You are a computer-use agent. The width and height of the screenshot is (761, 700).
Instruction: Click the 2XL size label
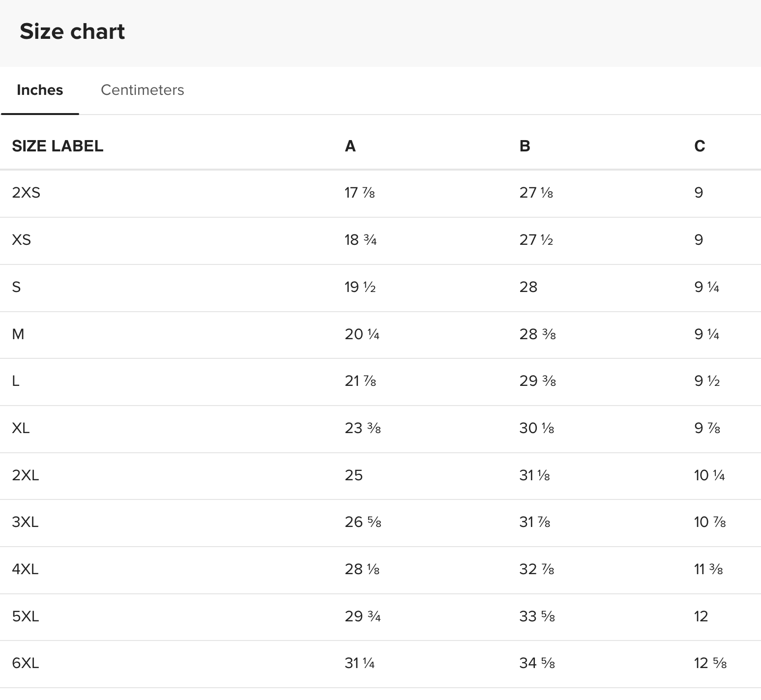pyautogui.click(x=26, y=475)
